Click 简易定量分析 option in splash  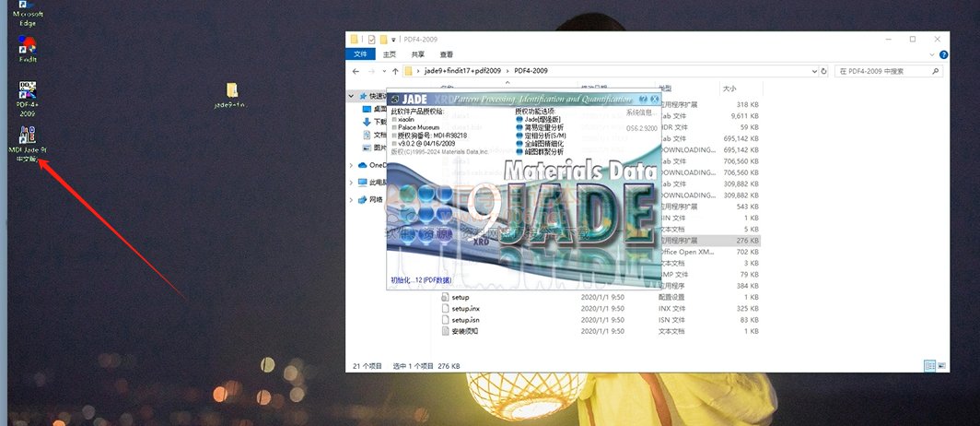(540, 127)
